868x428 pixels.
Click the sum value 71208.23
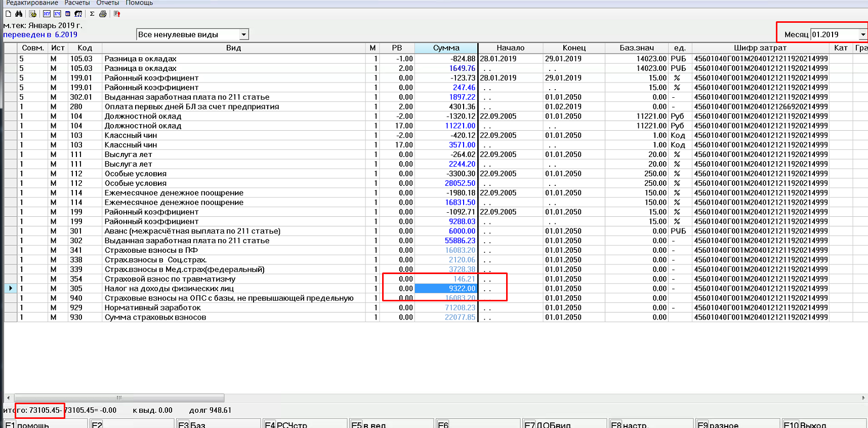click(460, 308)
